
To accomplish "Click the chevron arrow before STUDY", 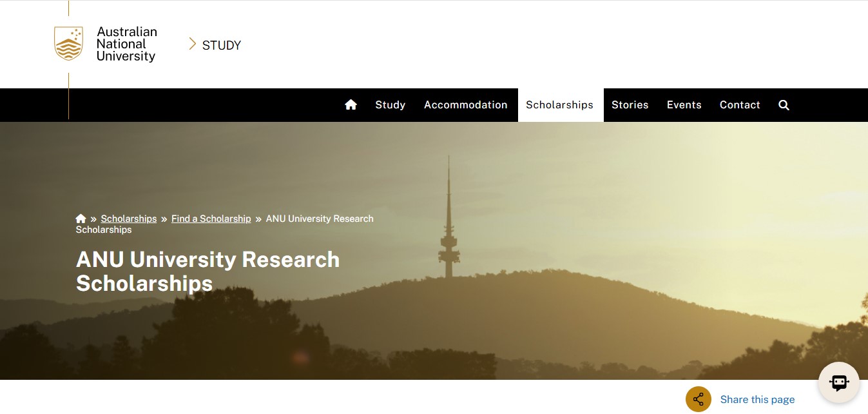I will coord(192,44).
